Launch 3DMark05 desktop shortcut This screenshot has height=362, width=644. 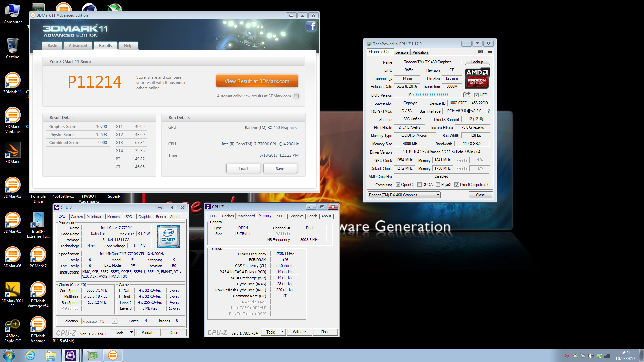point(13,223)
